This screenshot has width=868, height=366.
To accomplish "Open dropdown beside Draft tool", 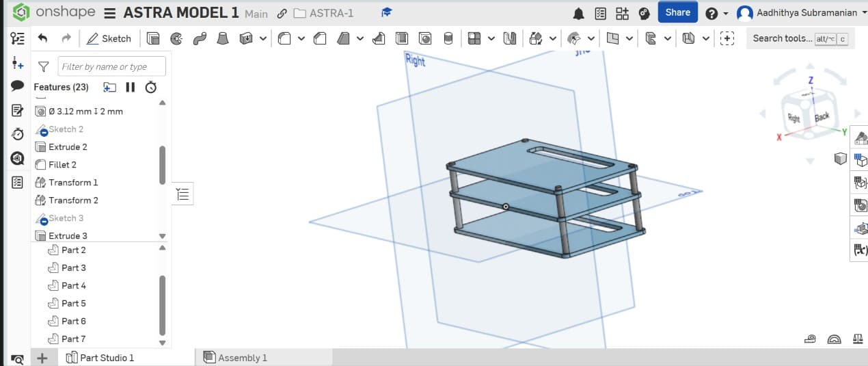I will point(361,38).
